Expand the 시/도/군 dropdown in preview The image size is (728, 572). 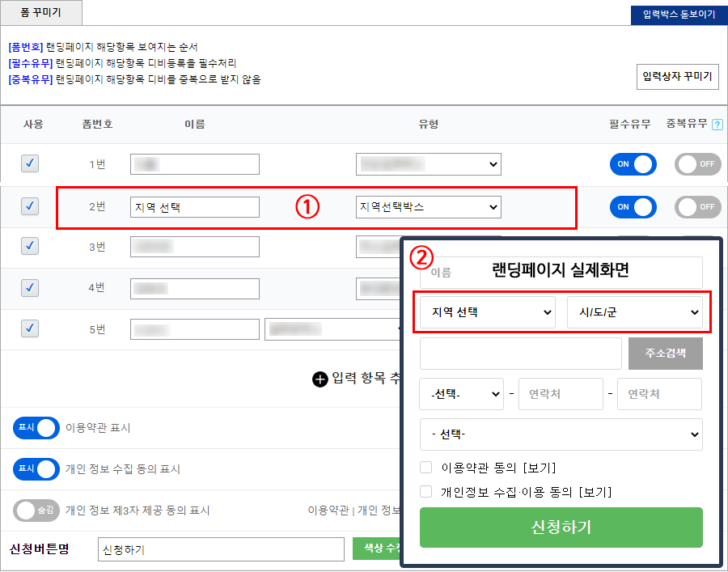(x=635, y=312)
